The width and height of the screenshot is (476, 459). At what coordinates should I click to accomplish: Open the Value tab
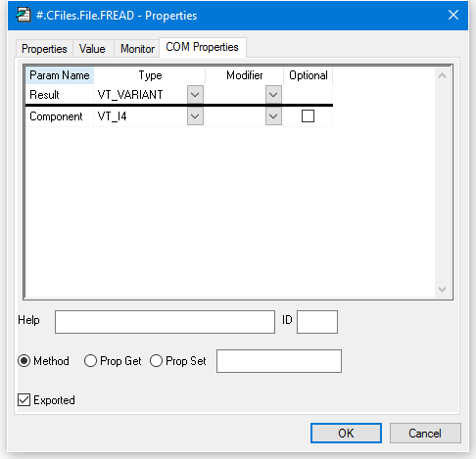click(x=92, y=49)
